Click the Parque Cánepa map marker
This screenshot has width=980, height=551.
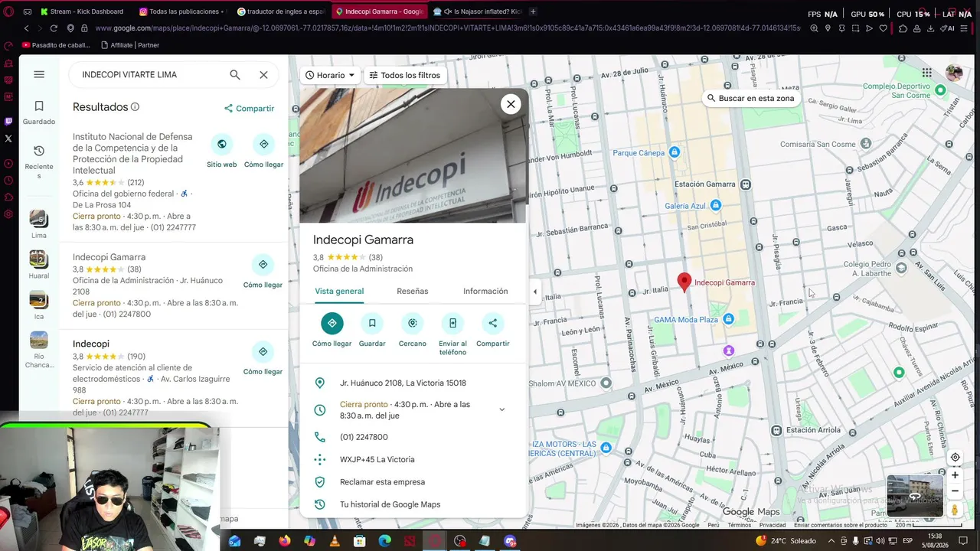pos(675,152)
